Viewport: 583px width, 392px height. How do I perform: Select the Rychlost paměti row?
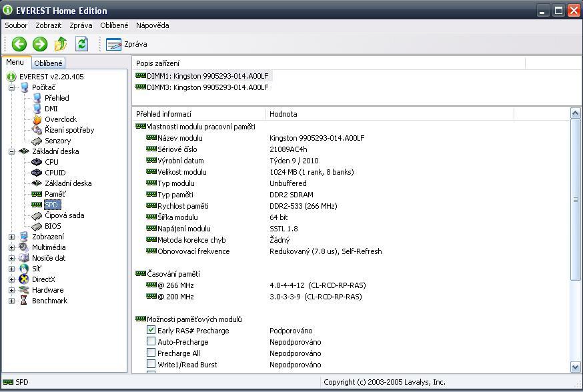pyautogui.click(x=351, y=206)
